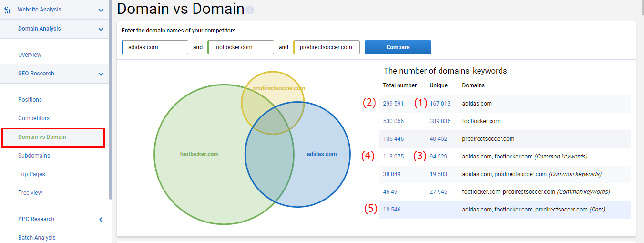644x243 pixels.
Task: Open Top Pages in the sidebar
Action: pos(31,174)
